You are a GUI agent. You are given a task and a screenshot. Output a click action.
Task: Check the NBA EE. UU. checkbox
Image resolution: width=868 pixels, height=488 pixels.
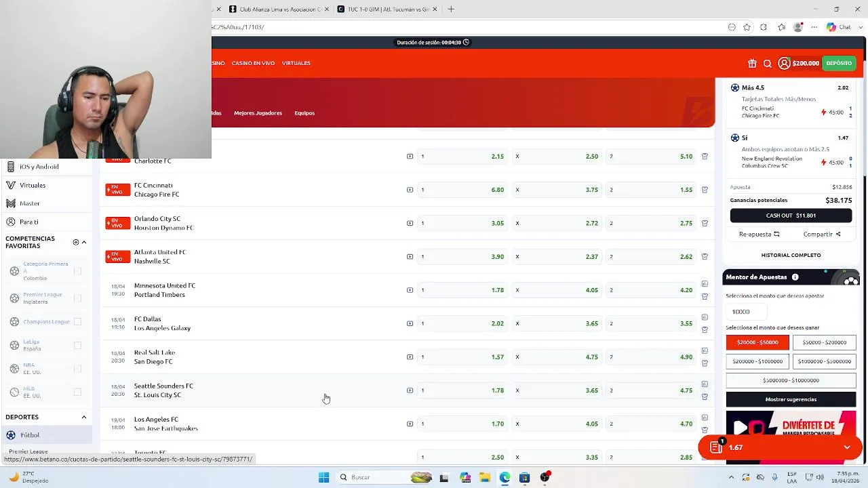pyautogui.click(x=77, y=369)
